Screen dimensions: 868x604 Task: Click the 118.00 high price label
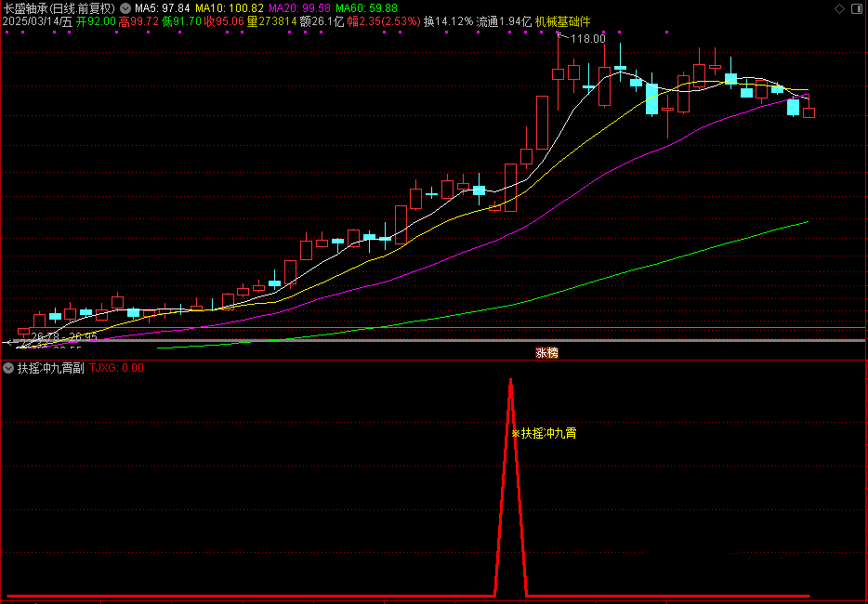coord(587,39)
